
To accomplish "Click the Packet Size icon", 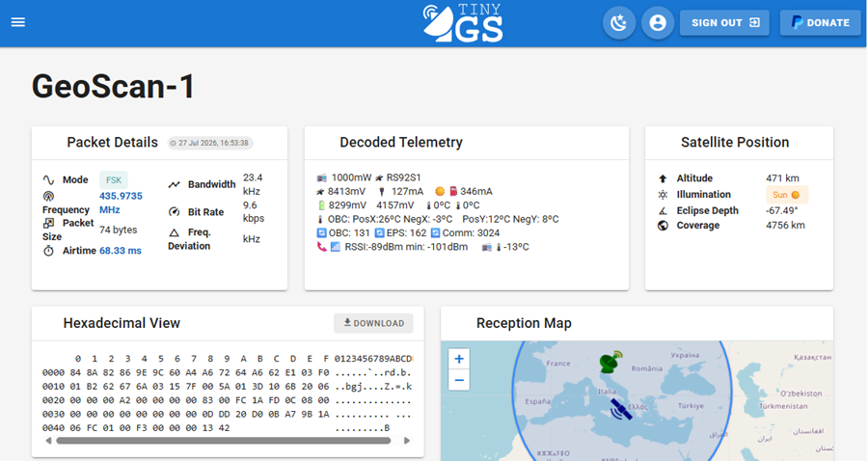I will (49, 223).
